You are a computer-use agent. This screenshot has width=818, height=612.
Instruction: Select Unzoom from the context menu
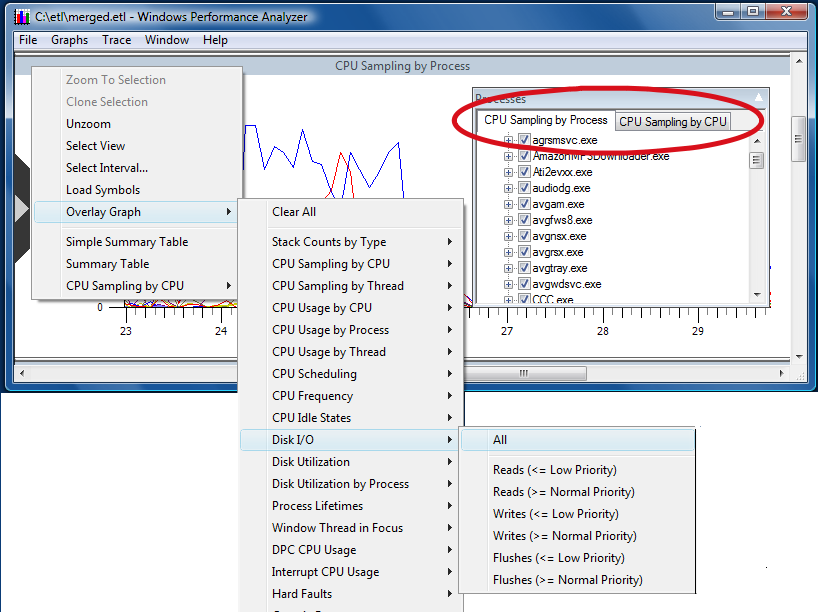point(88,123)
